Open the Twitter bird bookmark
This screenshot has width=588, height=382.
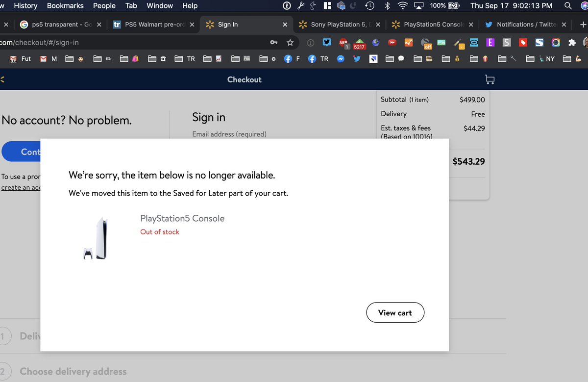click(x=357, y=58)
